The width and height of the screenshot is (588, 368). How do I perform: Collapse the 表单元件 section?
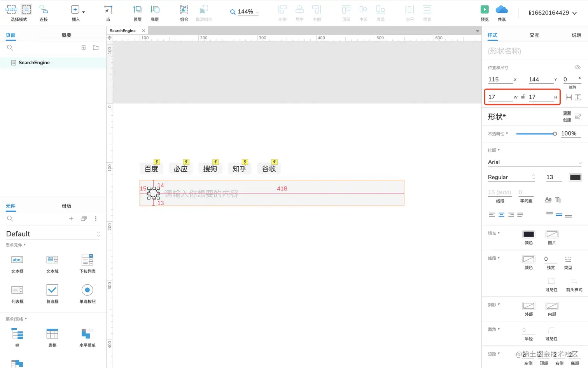tap(16, 245)
